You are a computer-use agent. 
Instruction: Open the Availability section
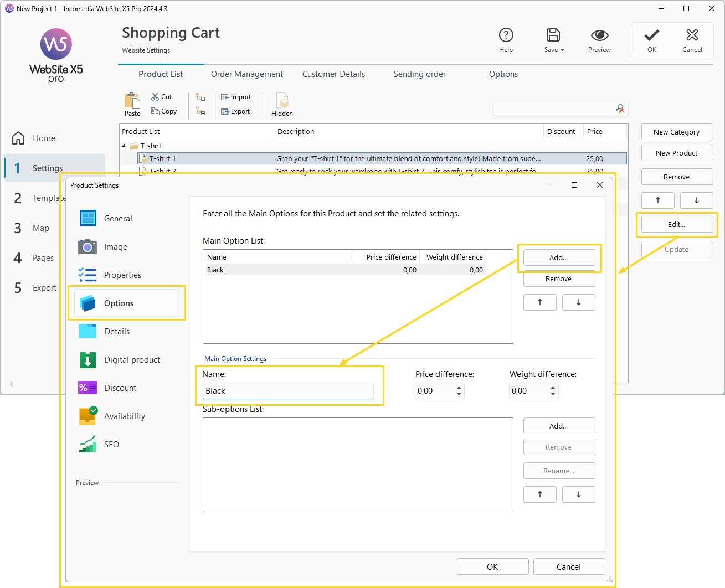pyautogui.click(x=127, y=416)
